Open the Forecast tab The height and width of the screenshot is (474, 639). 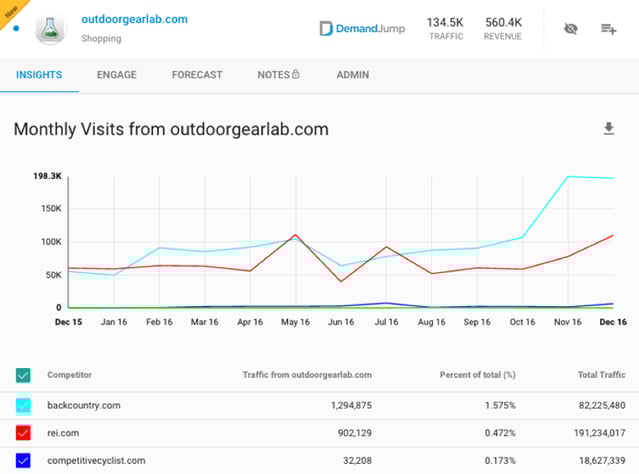(197, 75)
